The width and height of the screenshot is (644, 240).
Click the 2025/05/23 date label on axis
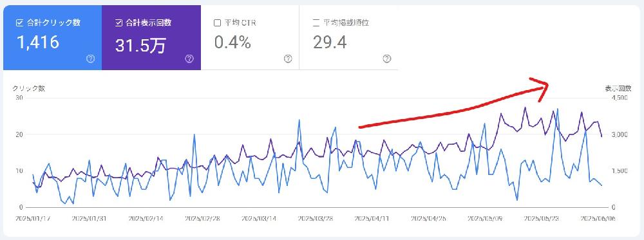pyautogui.click(x=542, y=219)
